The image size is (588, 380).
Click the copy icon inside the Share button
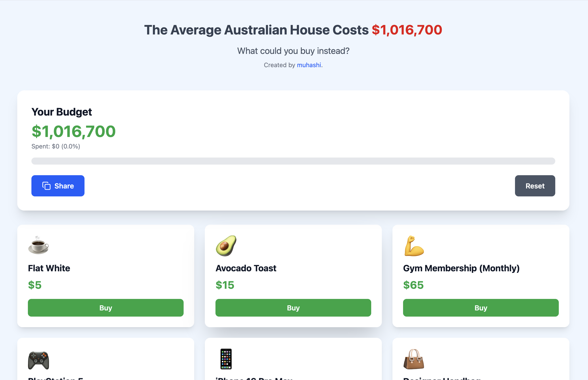pos(46,186)
